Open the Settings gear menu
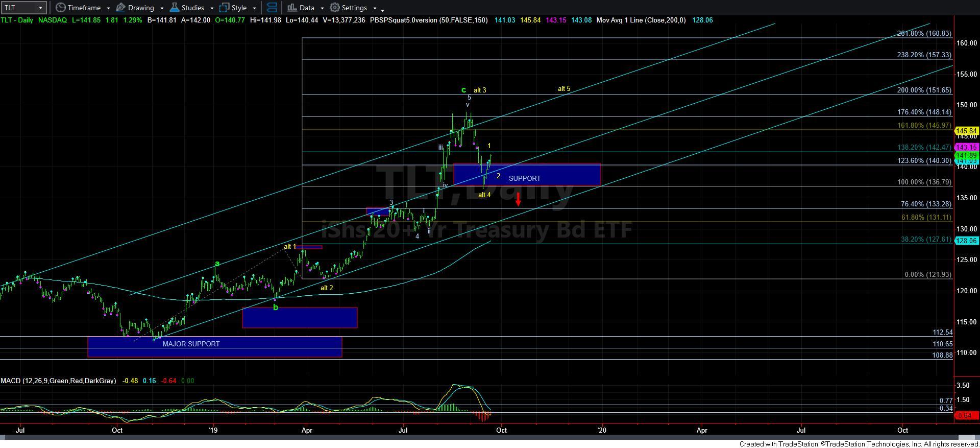980x448 pixels. (x=349, y=8)
